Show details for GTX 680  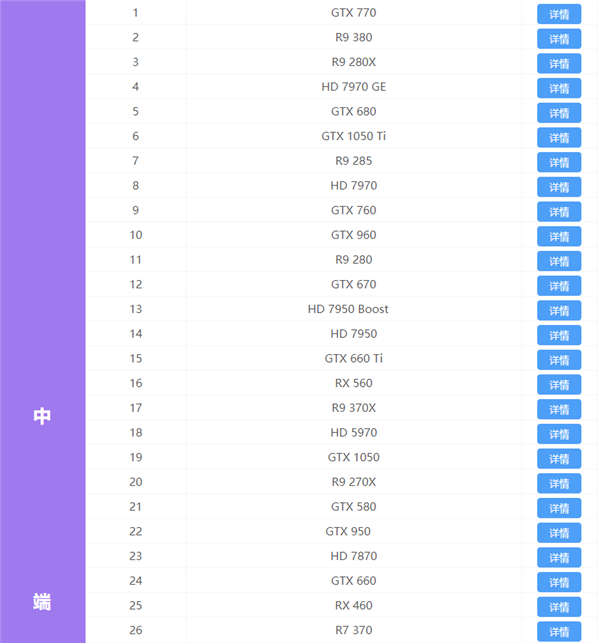tap(559, 113)
